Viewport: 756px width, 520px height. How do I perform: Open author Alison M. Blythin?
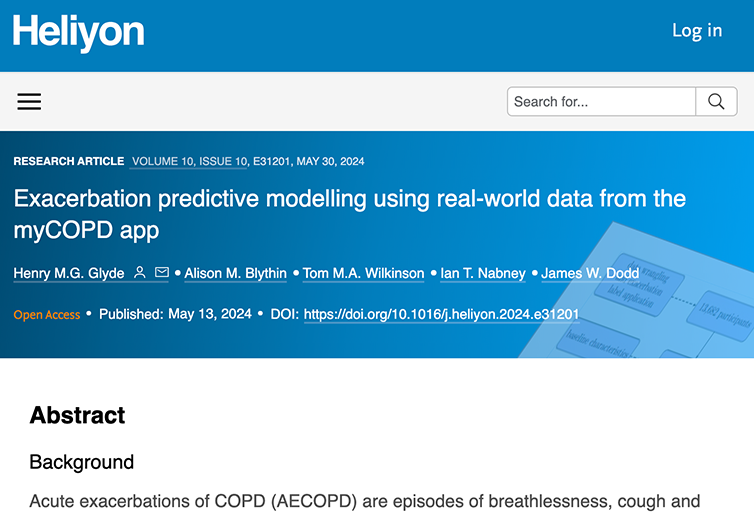tap(235, 273)
